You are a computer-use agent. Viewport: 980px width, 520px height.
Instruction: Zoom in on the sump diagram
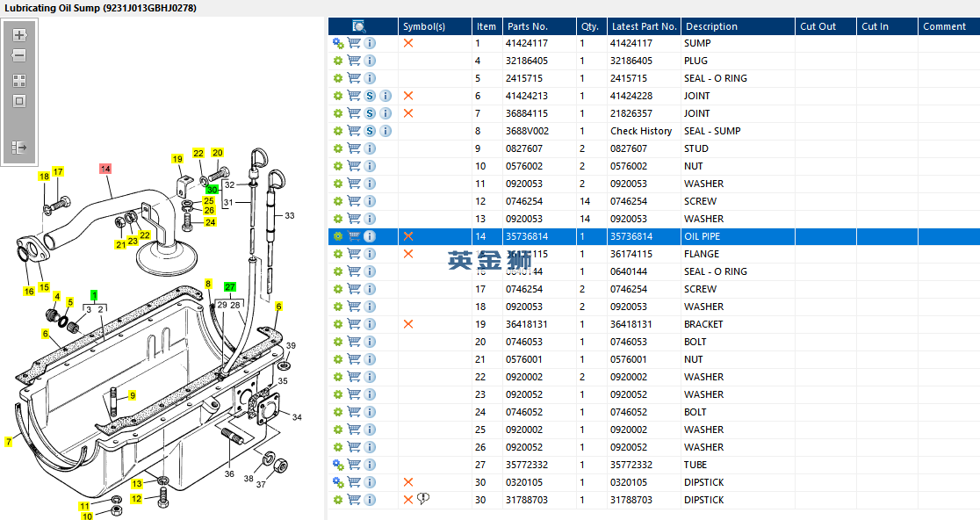click(x=19, y=35)
